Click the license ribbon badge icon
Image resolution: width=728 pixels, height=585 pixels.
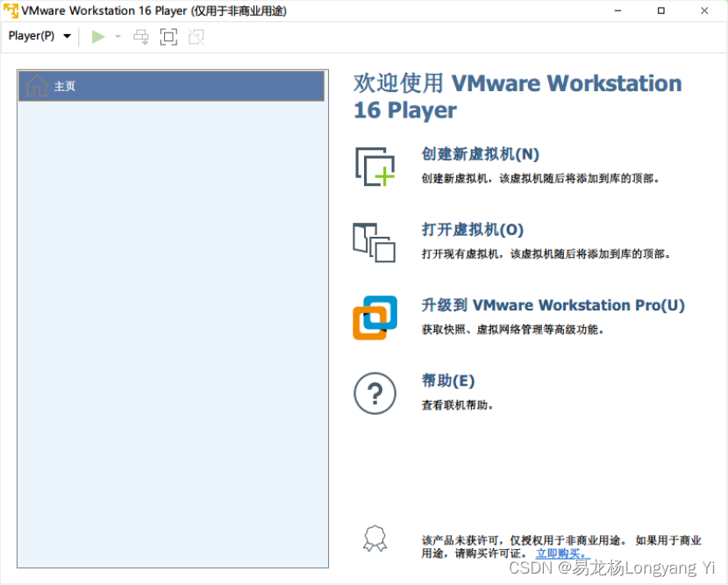tap(375, 539)
